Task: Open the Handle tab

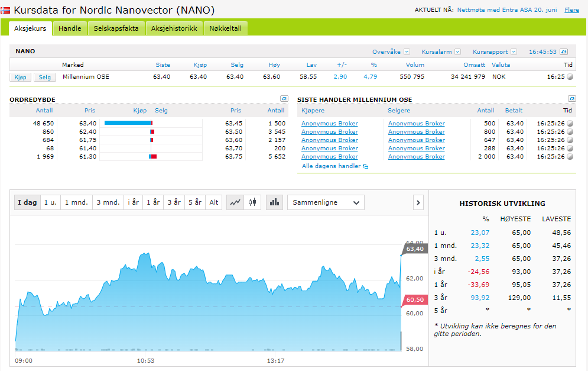Action: point(70,28)
